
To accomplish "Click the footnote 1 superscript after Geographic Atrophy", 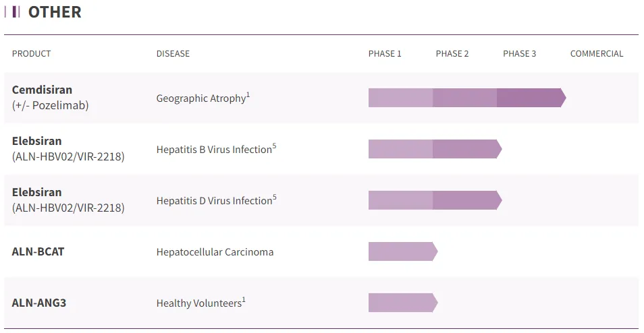I will pos(248,95).
